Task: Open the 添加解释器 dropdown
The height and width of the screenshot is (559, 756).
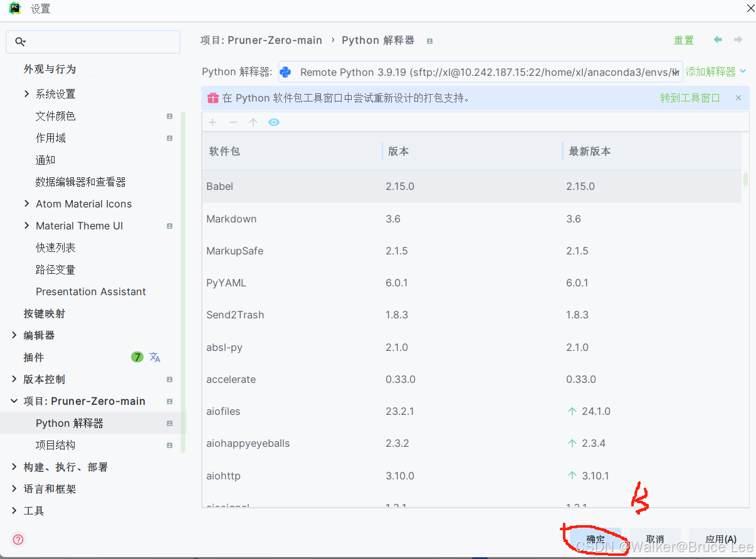Action: point(716,72)
